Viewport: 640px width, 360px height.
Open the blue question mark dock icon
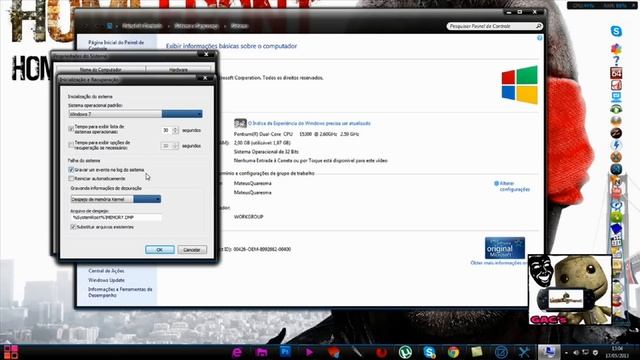click(x=616, y=61)
